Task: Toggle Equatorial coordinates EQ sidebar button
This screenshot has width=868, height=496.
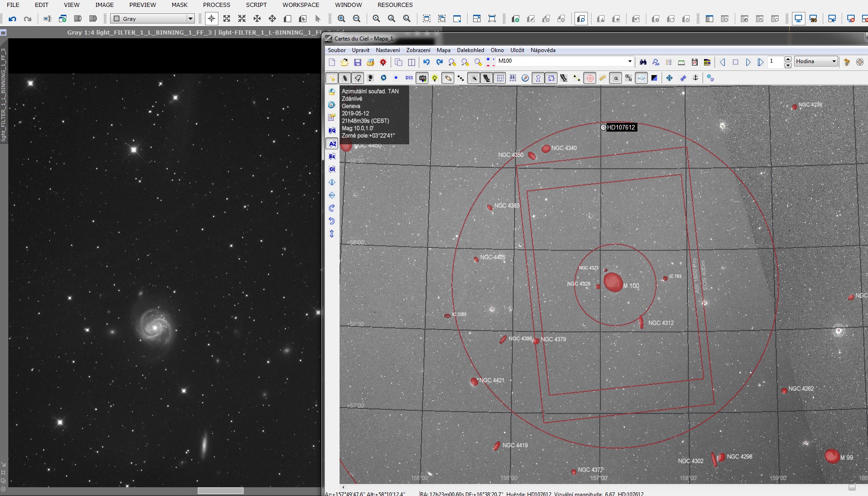Action: (332, 131)
